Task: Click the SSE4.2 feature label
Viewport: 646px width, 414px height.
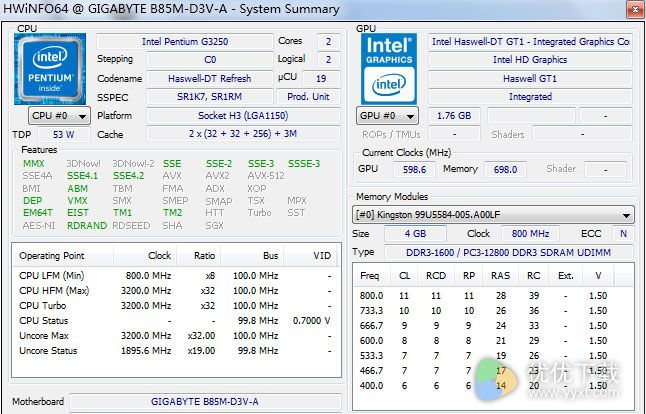Action: click(129, 176)
